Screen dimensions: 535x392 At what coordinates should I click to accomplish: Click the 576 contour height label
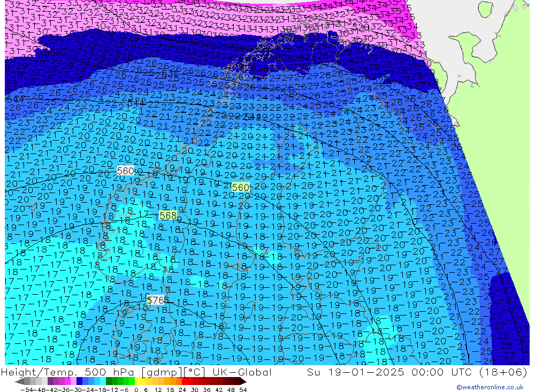[156, 300]
